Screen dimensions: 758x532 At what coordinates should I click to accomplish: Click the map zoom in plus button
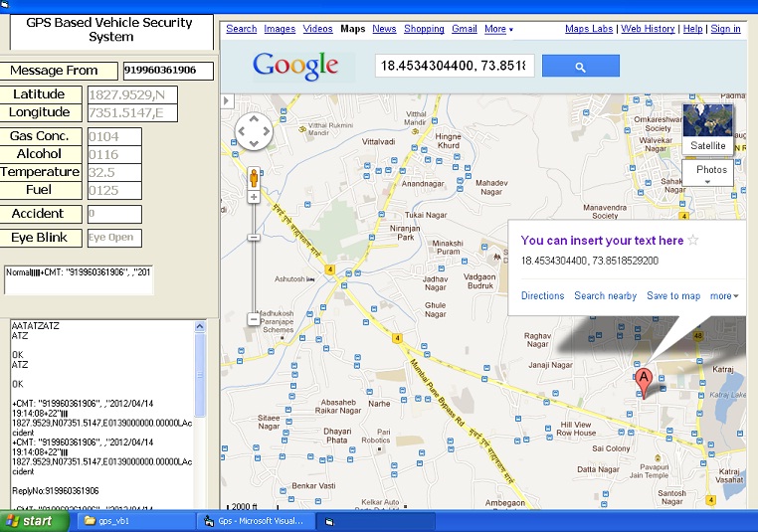coord(254,197)
